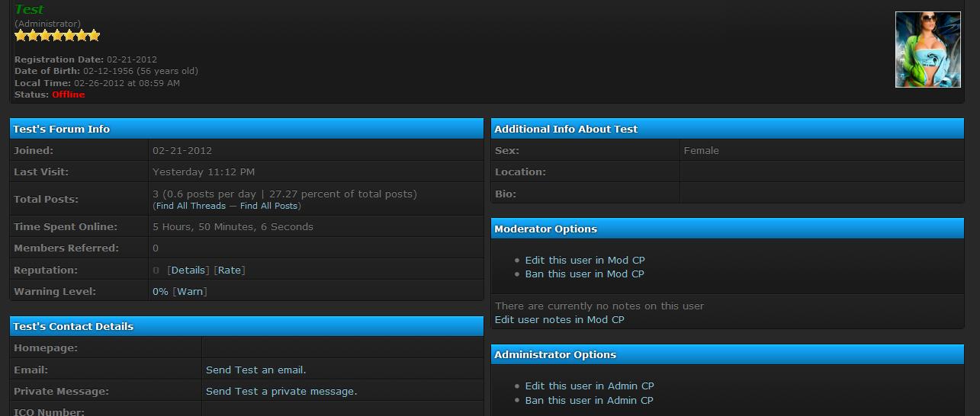Open Edit user notes in Mod CP

[x=559, y=320]
